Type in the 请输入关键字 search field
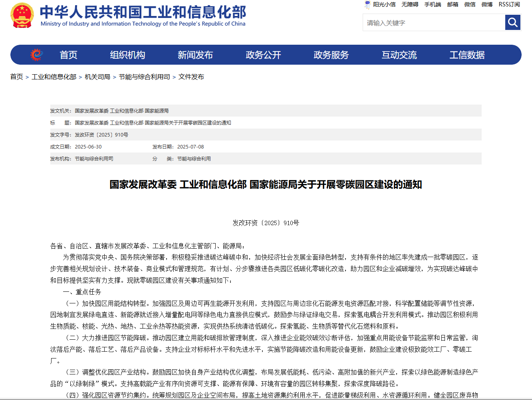The image size is (532, 400). click(x=434, y=23)
